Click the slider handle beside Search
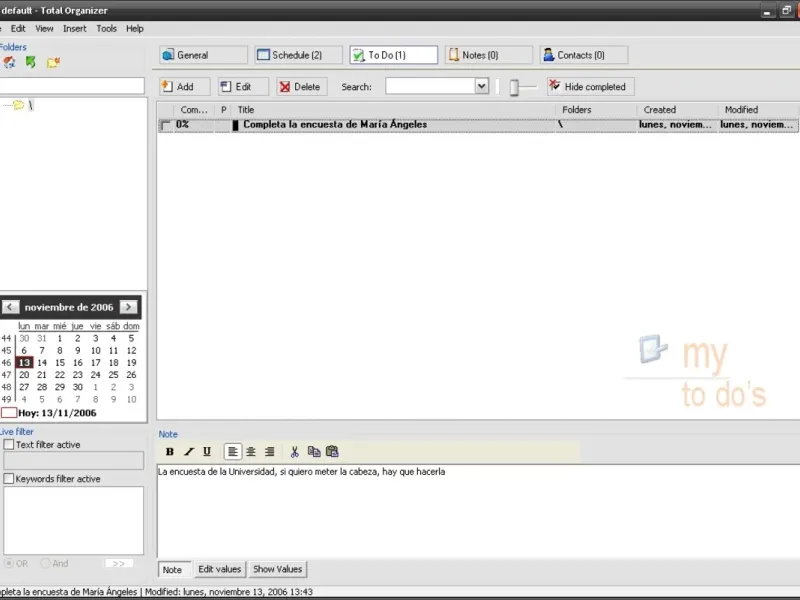 (514, 88)
